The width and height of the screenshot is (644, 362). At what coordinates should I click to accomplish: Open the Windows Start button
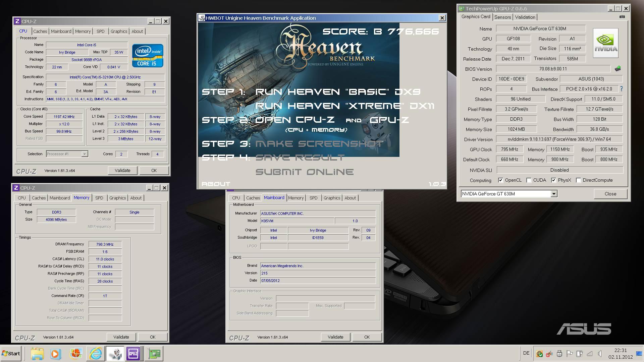click(x=11, y=354)
